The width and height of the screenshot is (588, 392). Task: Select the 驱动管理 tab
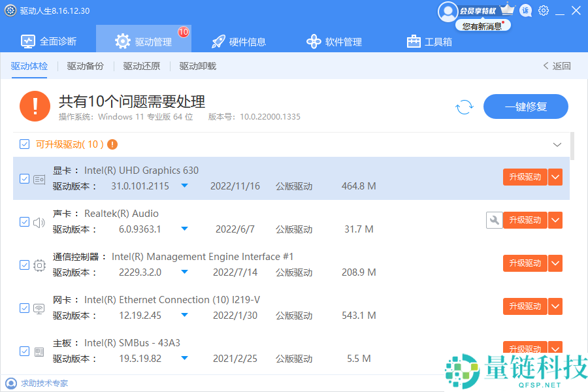coord(144,39)
